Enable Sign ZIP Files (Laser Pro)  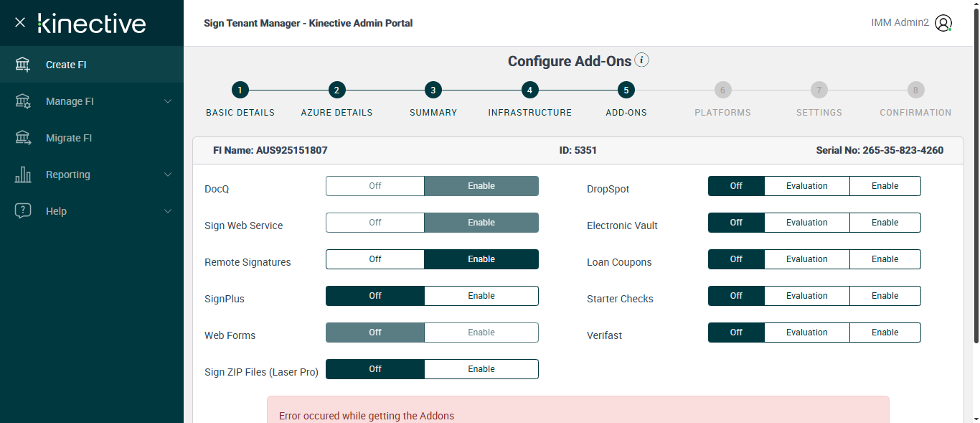tap(481, 369)
